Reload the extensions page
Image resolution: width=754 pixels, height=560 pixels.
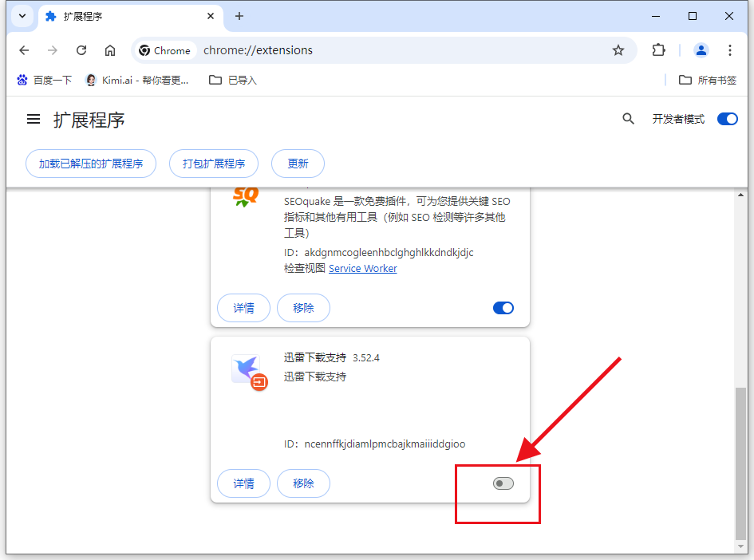click(x=81, y=50)
